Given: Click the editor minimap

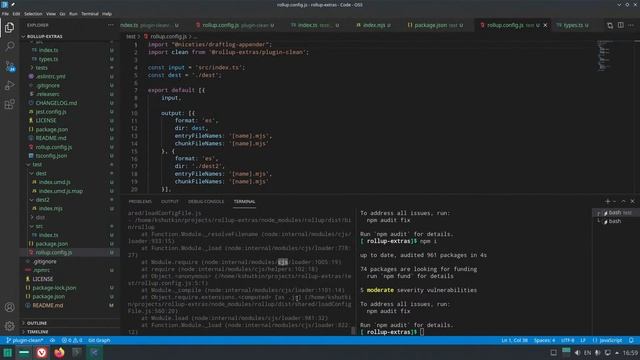Looking at the screenshot, I should pos(604,55).
